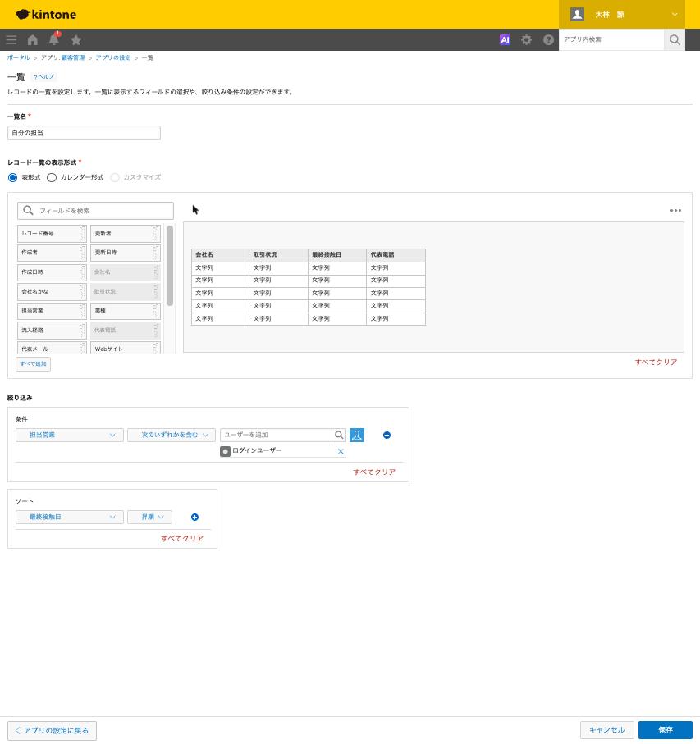
Task: Go to アプリの設定 breadcrumb
Action: [x=113, y=57]
